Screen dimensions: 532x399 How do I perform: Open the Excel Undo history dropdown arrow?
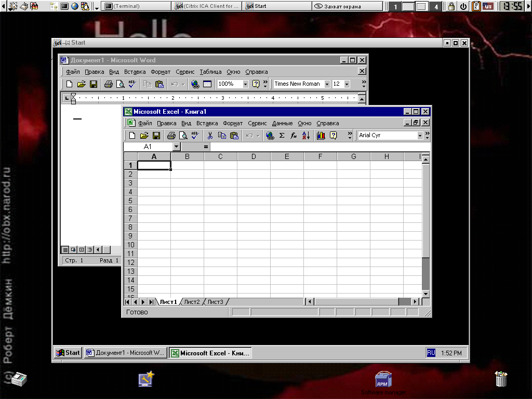click(x=258, y=136)
